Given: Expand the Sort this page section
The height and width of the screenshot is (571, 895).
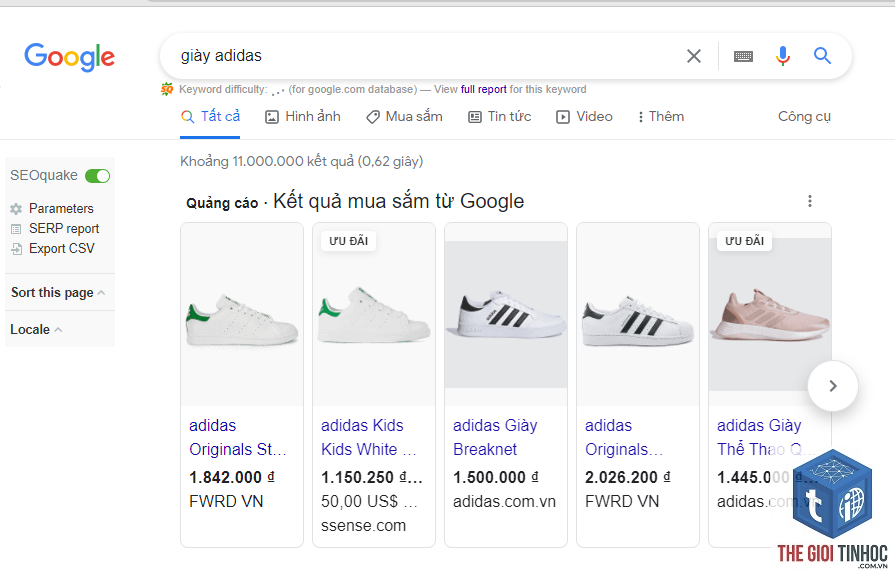Looking at the screenshot, I should pos(58,292).
